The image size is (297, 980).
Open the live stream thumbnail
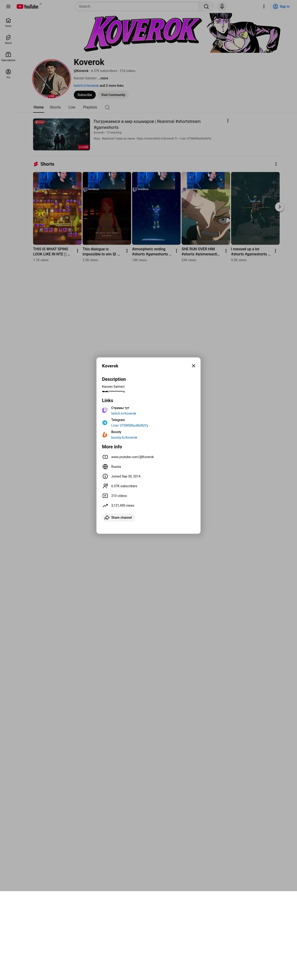coord(62,134)
